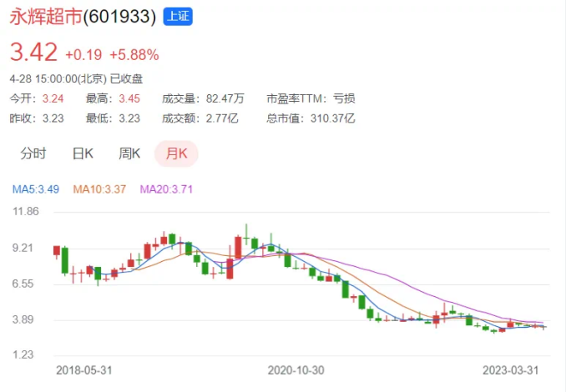This screenshot has width=566, height=392.
Task: Click the +5.88% change percentage
Action: 134,55
